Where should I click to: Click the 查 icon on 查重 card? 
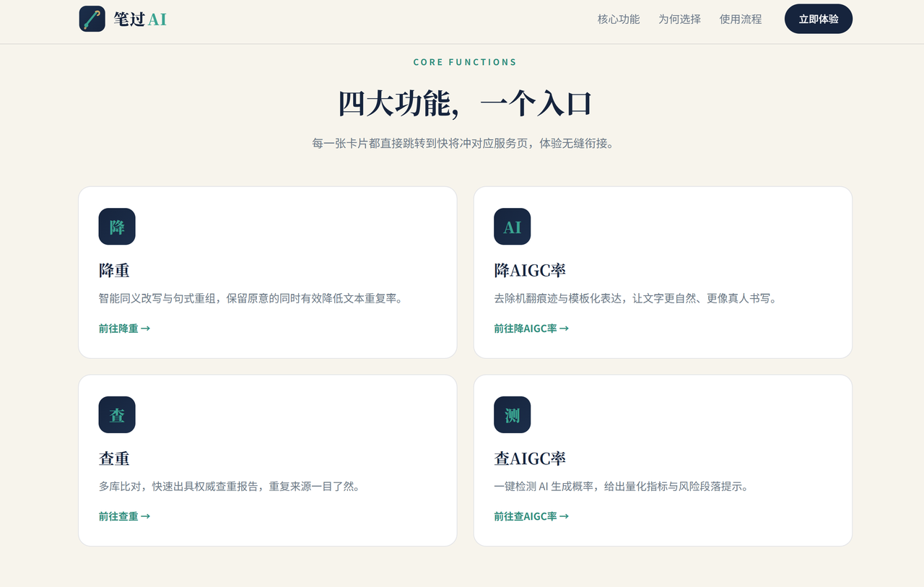click(117, 414)
